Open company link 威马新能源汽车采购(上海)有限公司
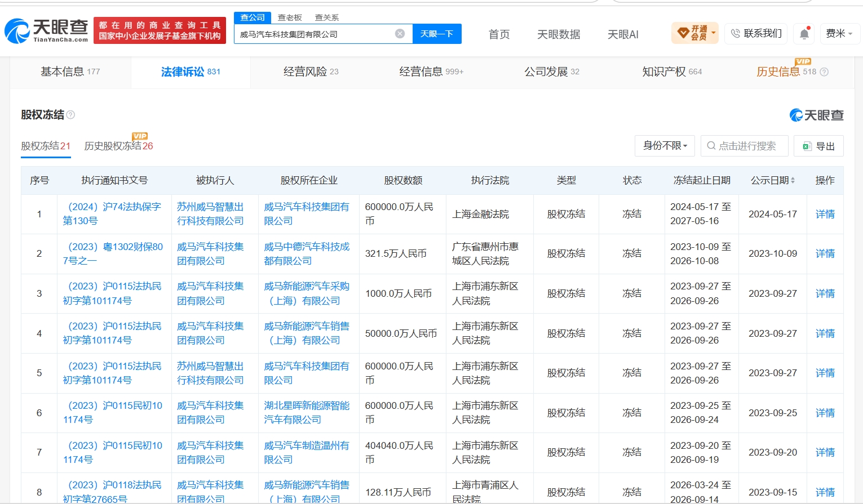This screenshot has height=504, width=863. tap(307, 293)
